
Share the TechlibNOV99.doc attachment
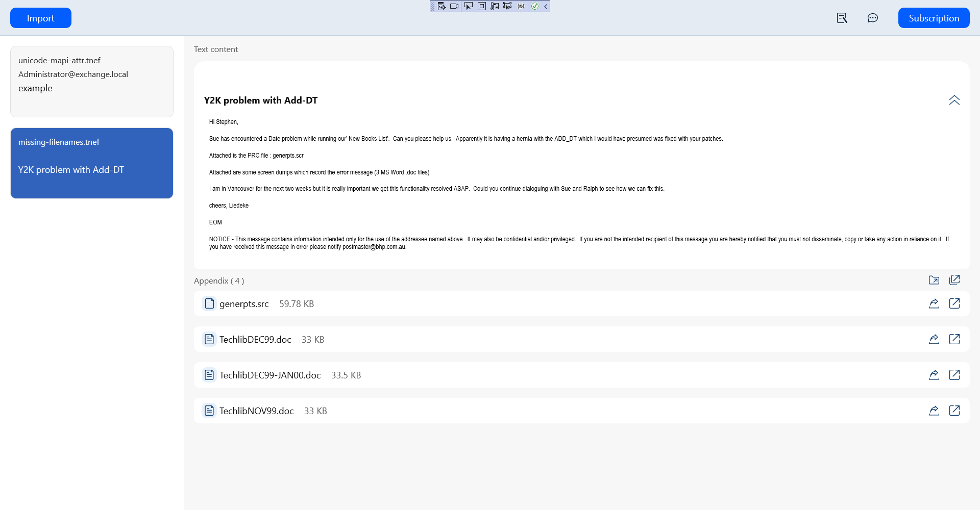(934, 410)
